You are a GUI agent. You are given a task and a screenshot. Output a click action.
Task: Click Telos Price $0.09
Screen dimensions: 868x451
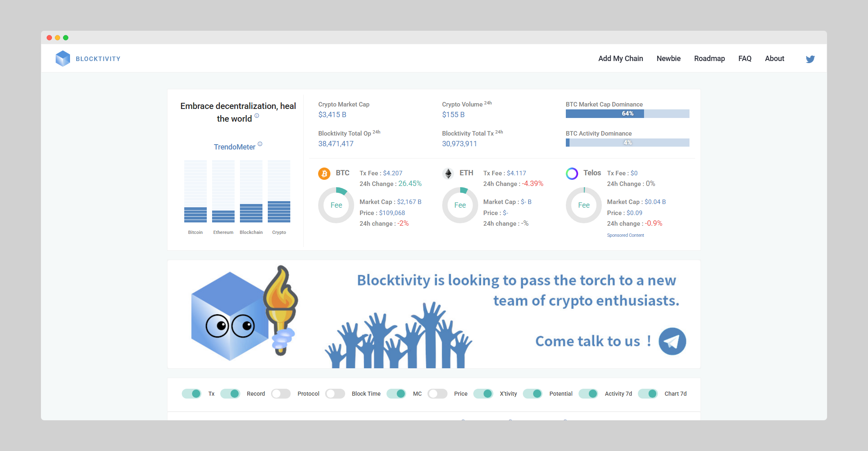[x=634, y=213]
